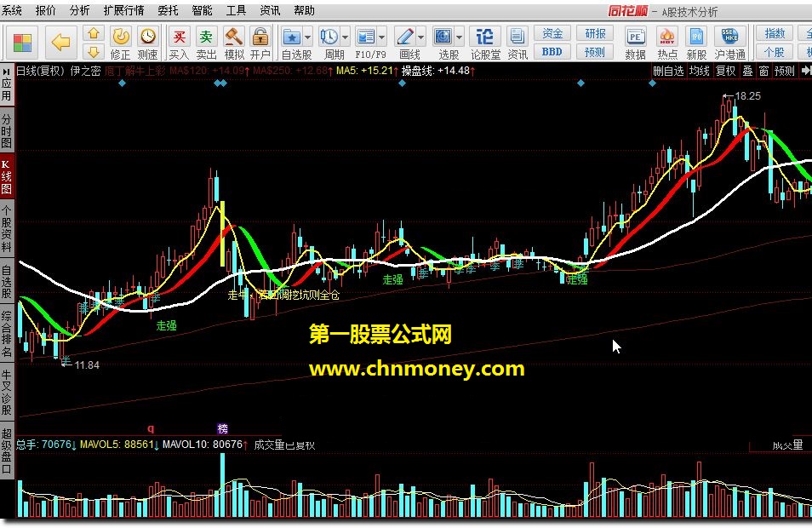Click the 修正 correction icon
The height and width of the screenshot is (528, 812).
(x=121, y=43)
